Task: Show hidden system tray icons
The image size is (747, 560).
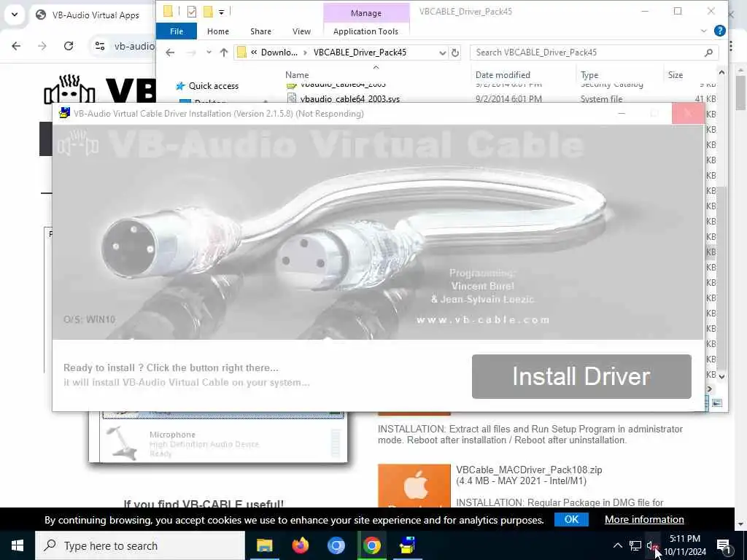Action: pyautogui.click(x=617, y=545)
